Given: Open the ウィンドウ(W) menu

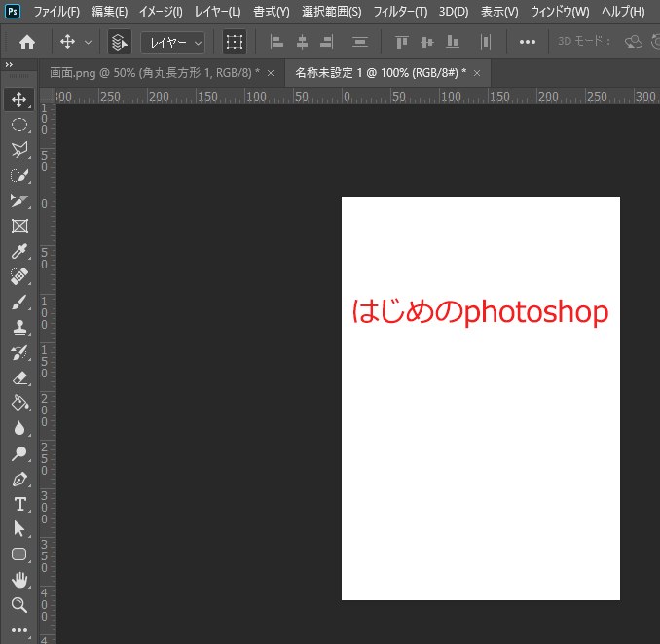Looking at the screenshot, I should [560, 12].
